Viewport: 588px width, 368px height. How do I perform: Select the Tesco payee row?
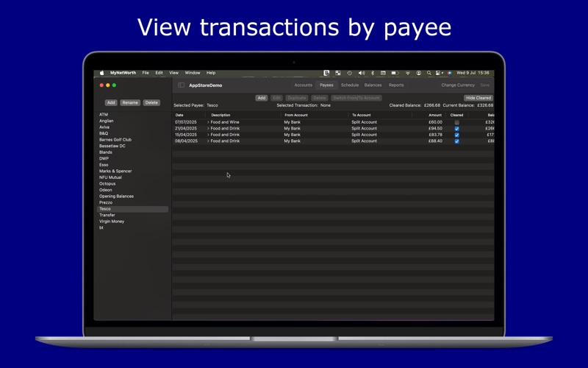[x=133, y=209]
